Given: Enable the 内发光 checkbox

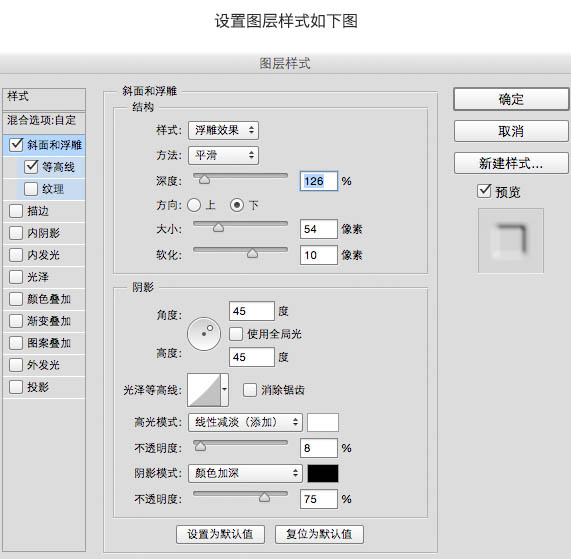Looking at the screenshot, I should [x=16, y=255].
